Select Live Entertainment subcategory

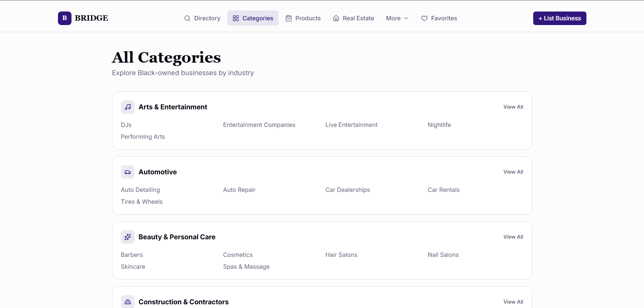351,125
